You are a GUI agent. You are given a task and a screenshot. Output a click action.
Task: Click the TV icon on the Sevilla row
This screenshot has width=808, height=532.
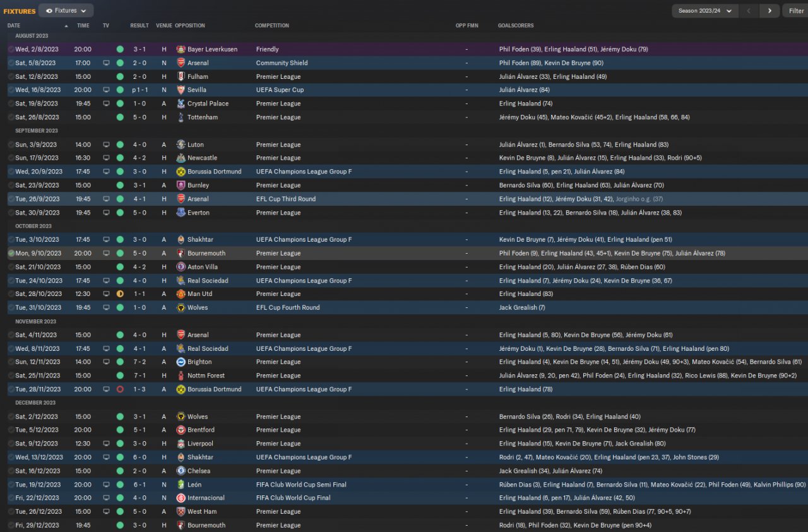106,90
